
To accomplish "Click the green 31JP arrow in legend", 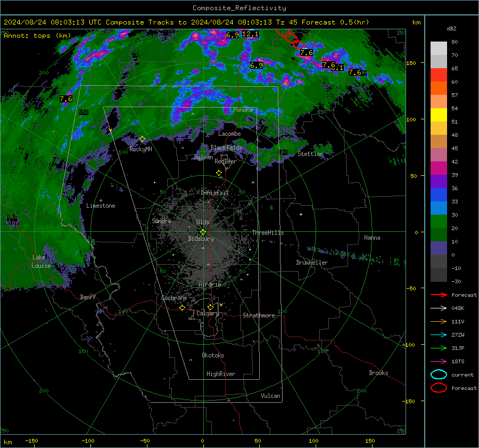I will pos(439,348).
